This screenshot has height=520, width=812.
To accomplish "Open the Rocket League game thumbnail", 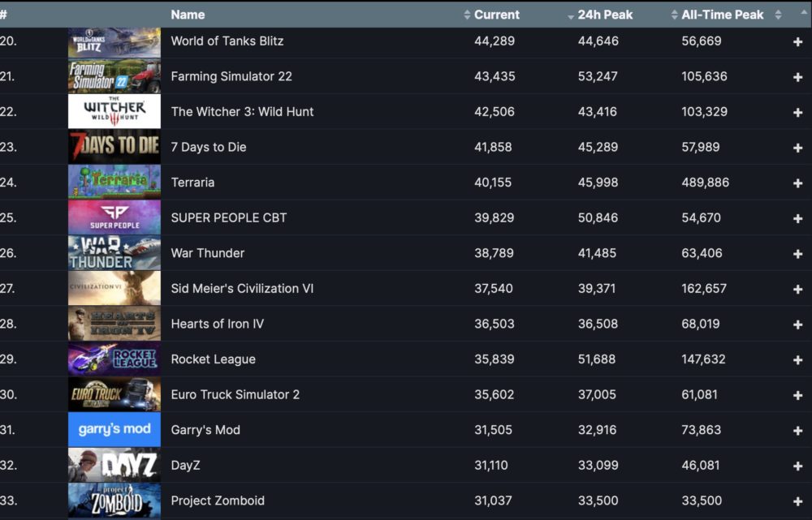I will tap(114, 359).
